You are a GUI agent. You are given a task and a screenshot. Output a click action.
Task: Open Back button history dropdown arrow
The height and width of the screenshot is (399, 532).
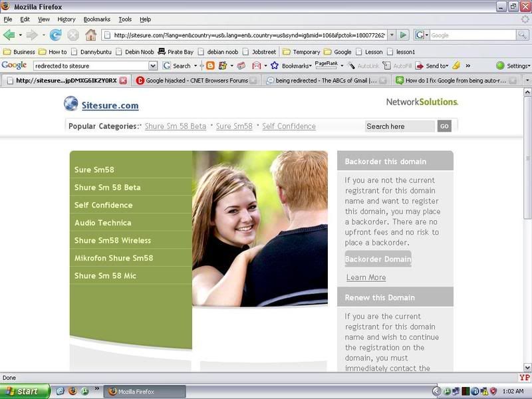coord(21,35)
